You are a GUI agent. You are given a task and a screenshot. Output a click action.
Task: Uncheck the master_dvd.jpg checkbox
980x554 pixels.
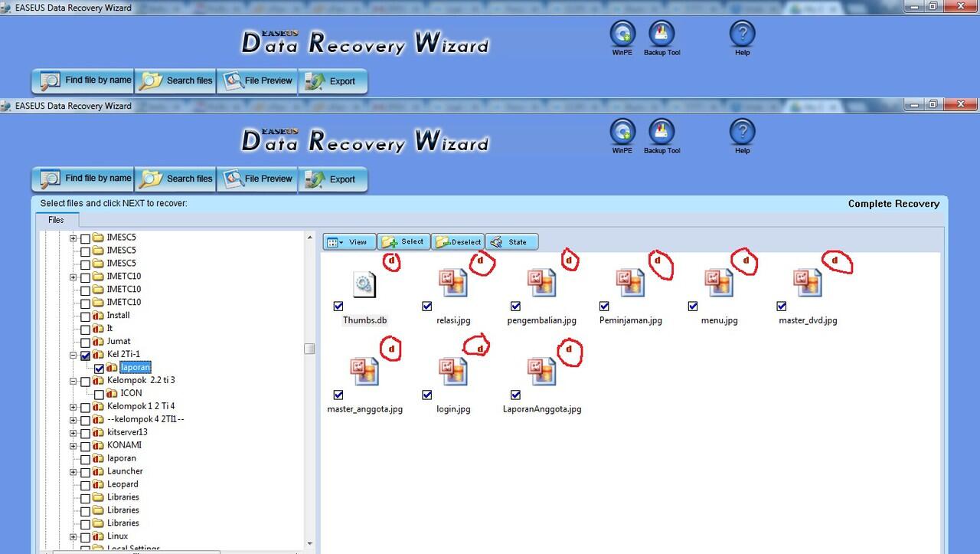782,307
